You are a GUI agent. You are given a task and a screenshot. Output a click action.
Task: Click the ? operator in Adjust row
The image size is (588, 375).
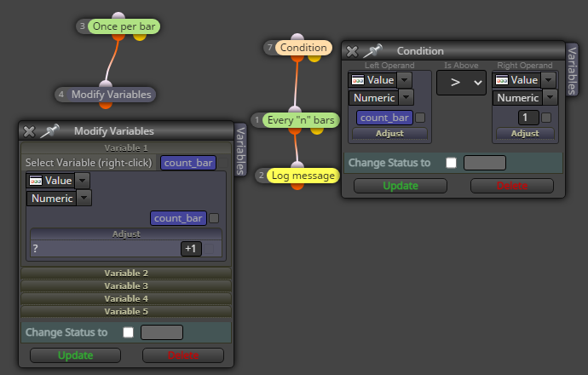tap(35, 249)
